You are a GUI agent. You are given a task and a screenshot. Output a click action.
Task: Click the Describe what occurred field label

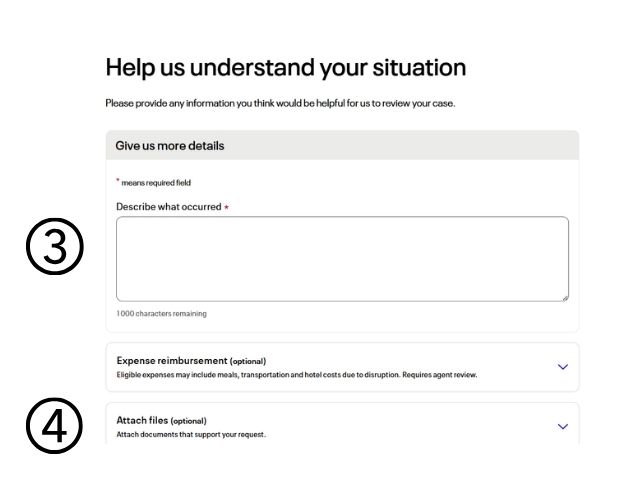(x=169, y=207)
